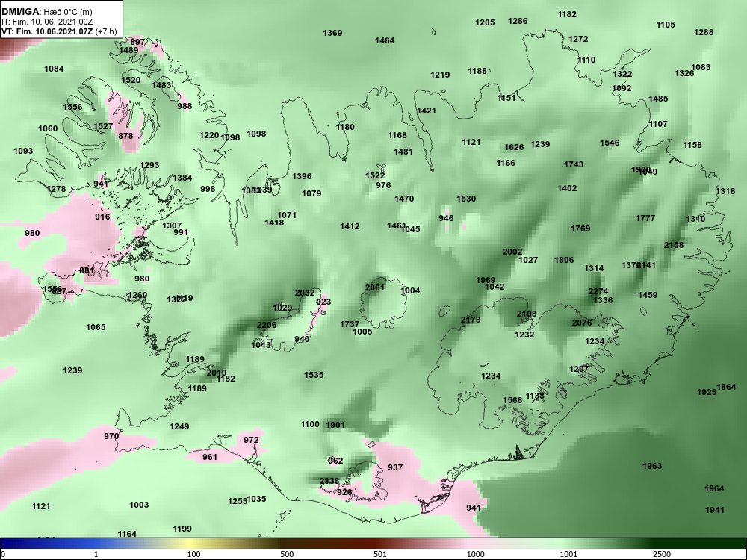Click the '2500' label on the color scale
The height and width of the screenshot is (560, 747).
[x=661, y=554]
